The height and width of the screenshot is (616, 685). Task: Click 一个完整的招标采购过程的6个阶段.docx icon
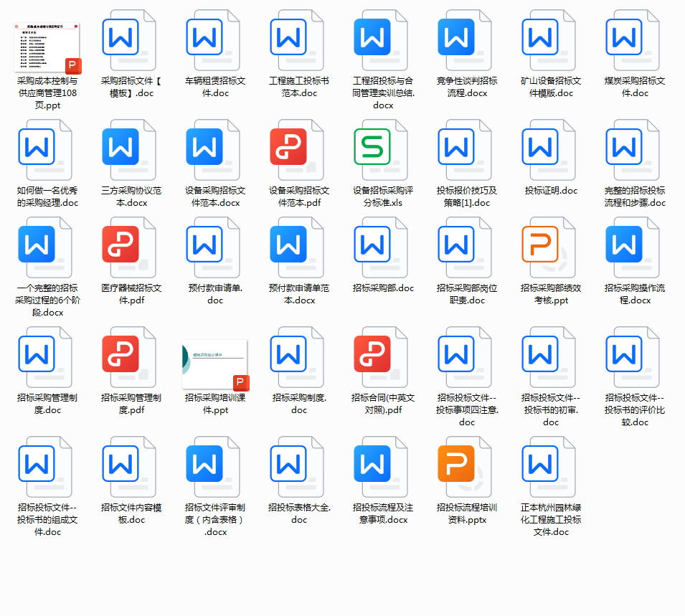[x=45, y=247]
